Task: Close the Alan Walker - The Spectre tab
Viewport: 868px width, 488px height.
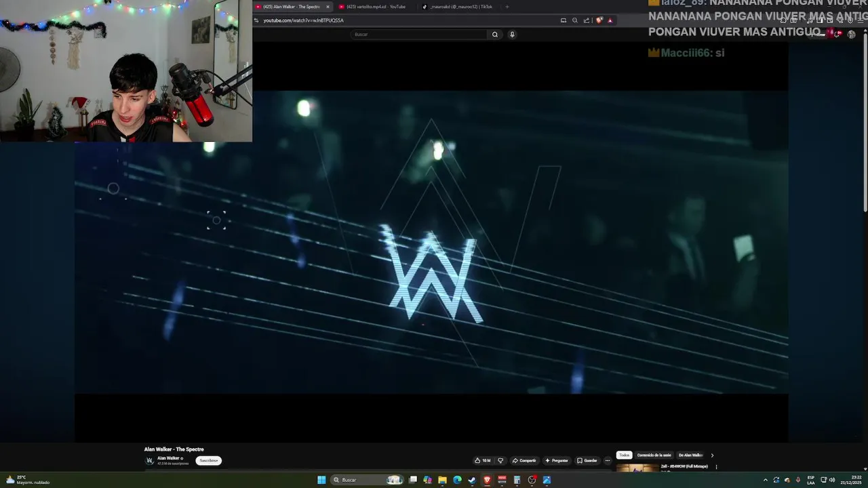Action: pos(328,7)
